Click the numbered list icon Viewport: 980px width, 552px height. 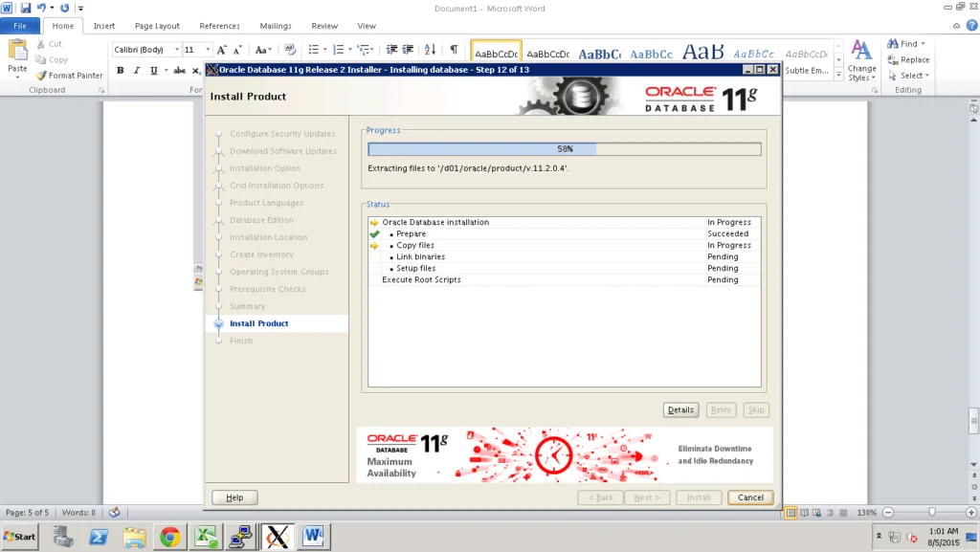click(338, 50)
